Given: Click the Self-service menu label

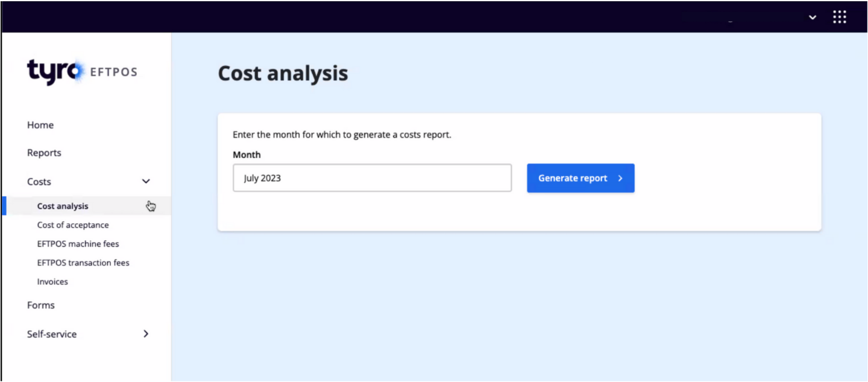Looking at the screenshot, I should click(52, 334).
